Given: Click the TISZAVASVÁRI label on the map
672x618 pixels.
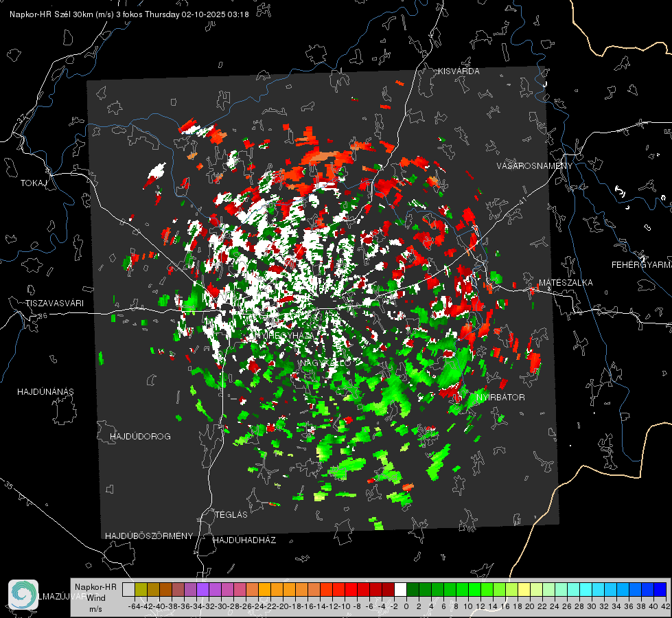Looking at the screenshot, I should coord(55,304).
